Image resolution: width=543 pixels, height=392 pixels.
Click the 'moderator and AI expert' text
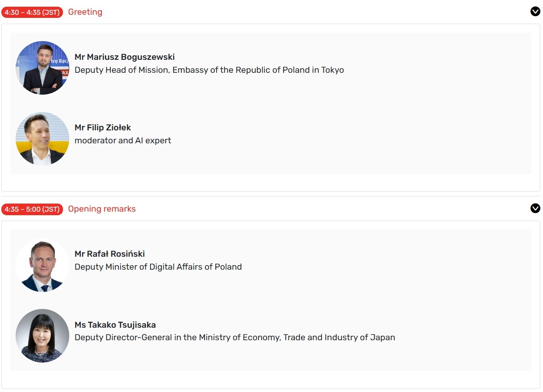click(x=123, y=141)
